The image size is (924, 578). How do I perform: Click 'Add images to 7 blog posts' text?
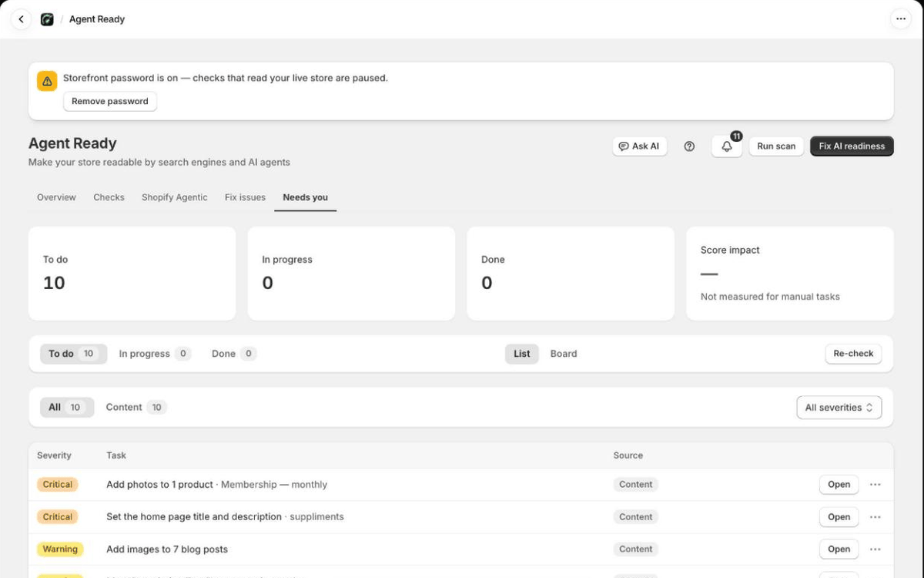167,549
